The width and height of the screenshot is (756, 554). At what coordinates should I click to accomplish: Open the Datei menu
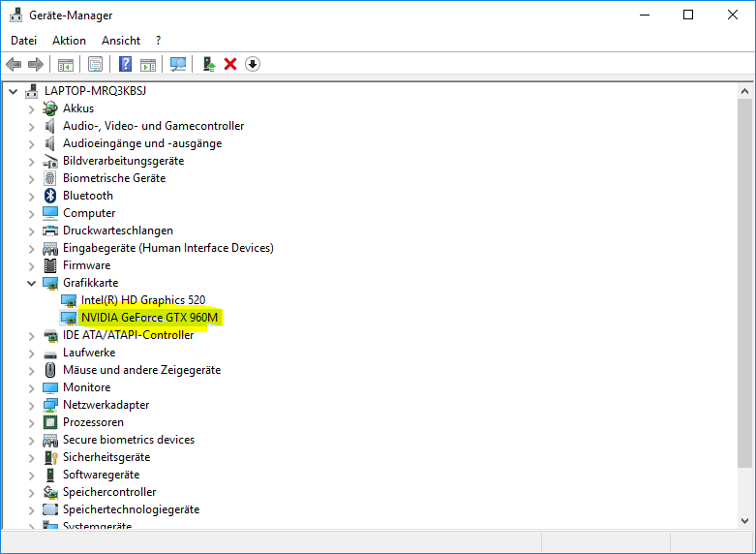(x=23, y=41)
